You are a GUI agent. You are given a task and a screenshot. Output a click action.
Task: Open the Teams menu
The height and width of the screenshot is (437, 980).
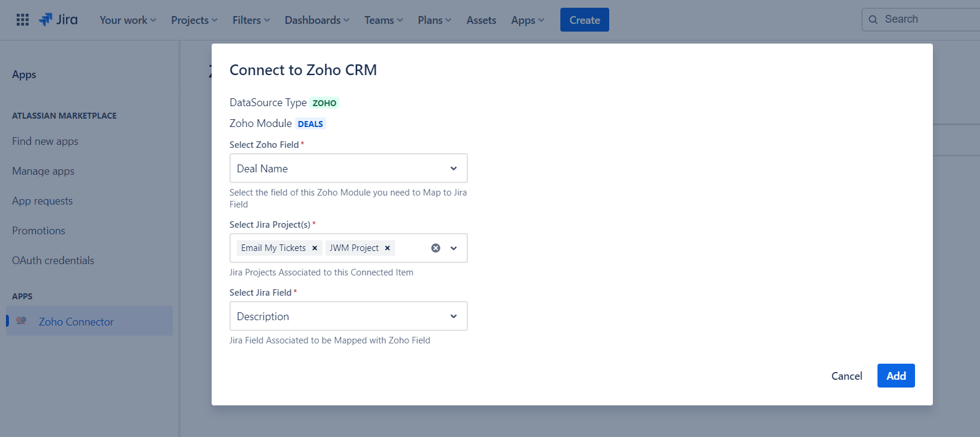point(384,20)
